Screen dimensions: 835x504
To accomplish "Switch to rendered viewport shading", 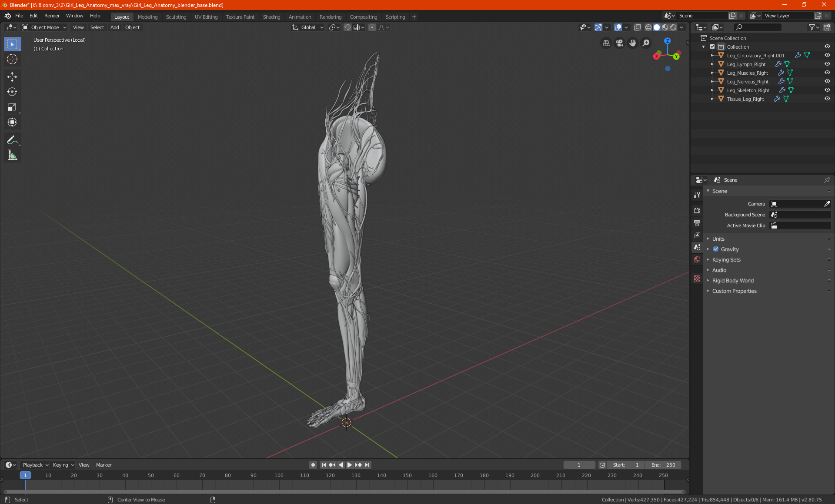I will 673,27.
